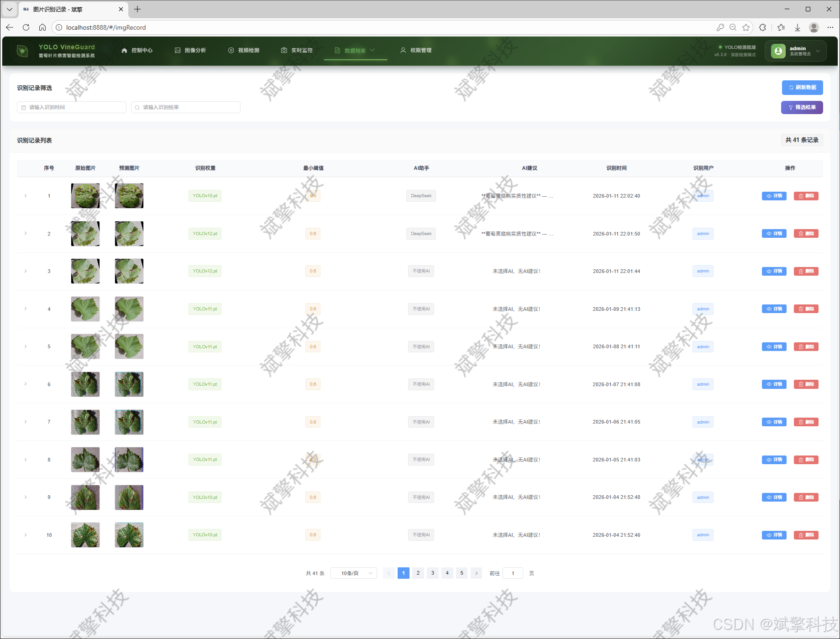Open 详情 for row 4
The image size is (840, 639).
774,309
